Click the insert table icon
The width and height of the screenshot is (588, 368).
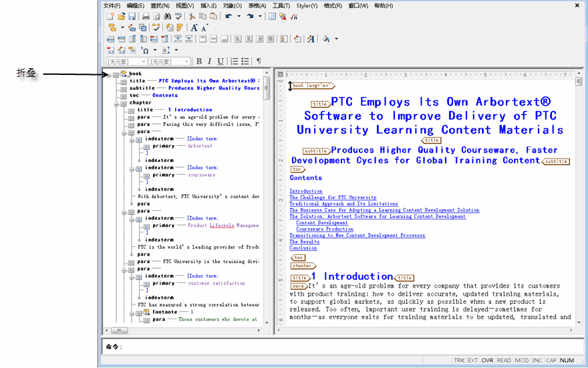[x=272, y=17]
